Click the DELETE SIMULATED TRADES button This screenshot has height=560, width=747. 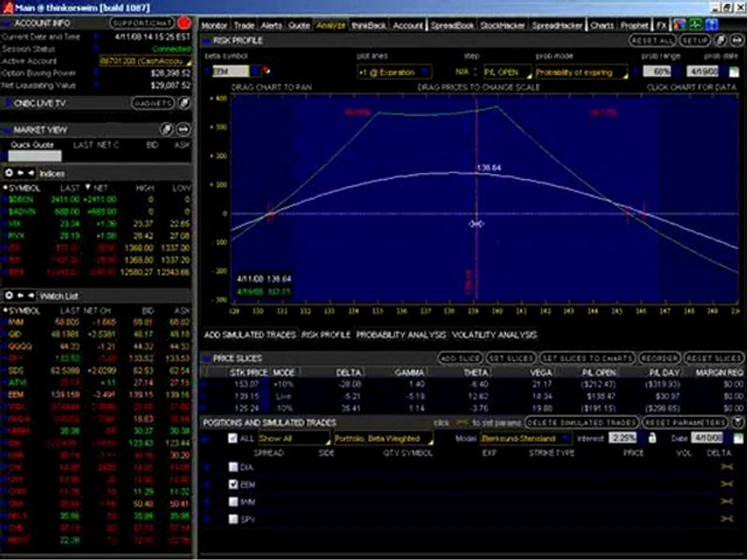pos(581,422)
